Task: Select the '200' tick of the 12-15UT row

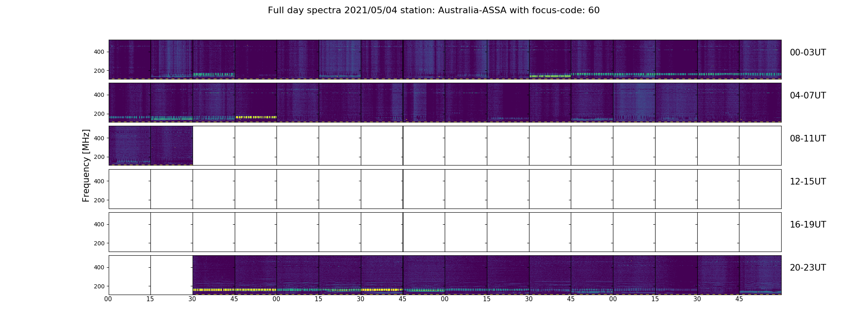Action: [99, 200]
